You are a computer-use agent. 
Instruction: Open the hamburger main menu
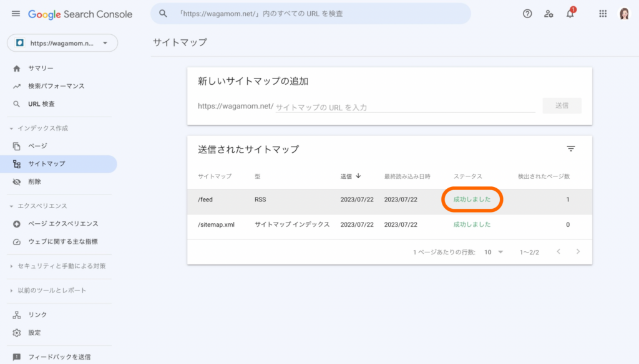click(16, 14)
